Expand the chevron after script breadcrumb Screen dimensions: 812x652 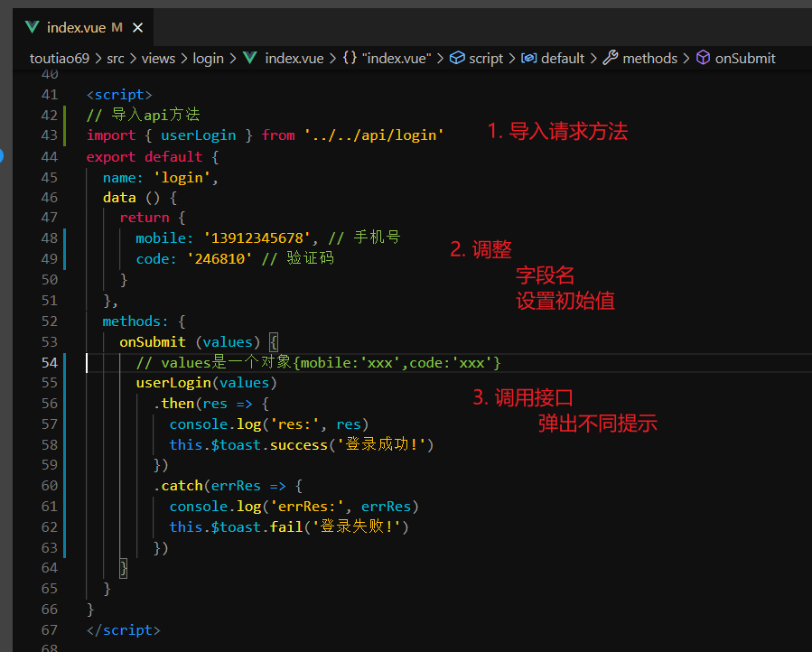coord(512,59)
